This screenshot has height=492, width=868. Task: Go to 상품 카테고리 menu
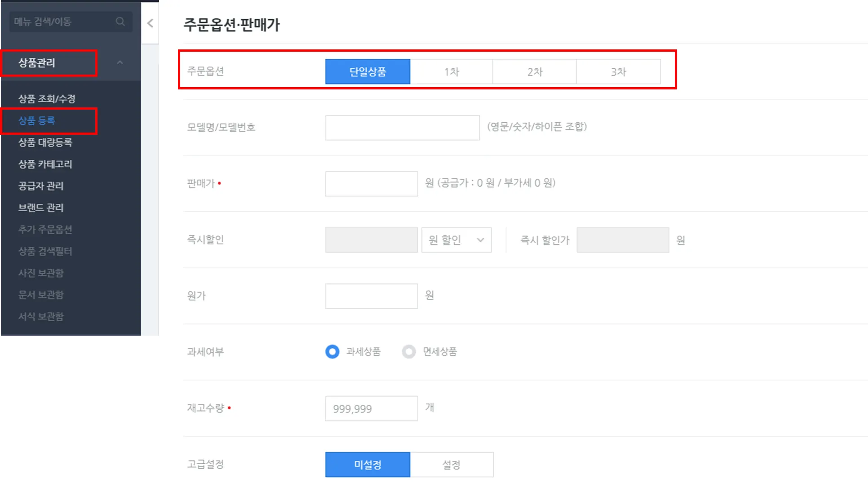[x=45, y=164]
